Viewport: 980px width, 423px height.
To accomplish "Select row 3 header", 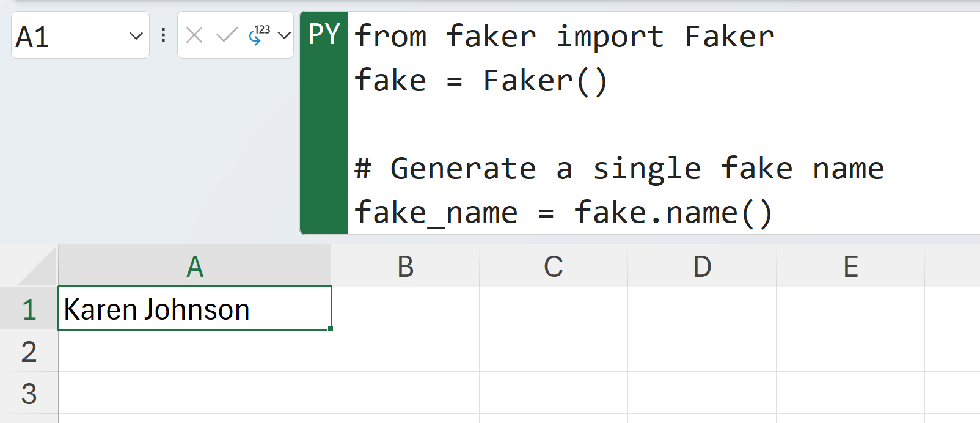I will (x=29, y=394).
